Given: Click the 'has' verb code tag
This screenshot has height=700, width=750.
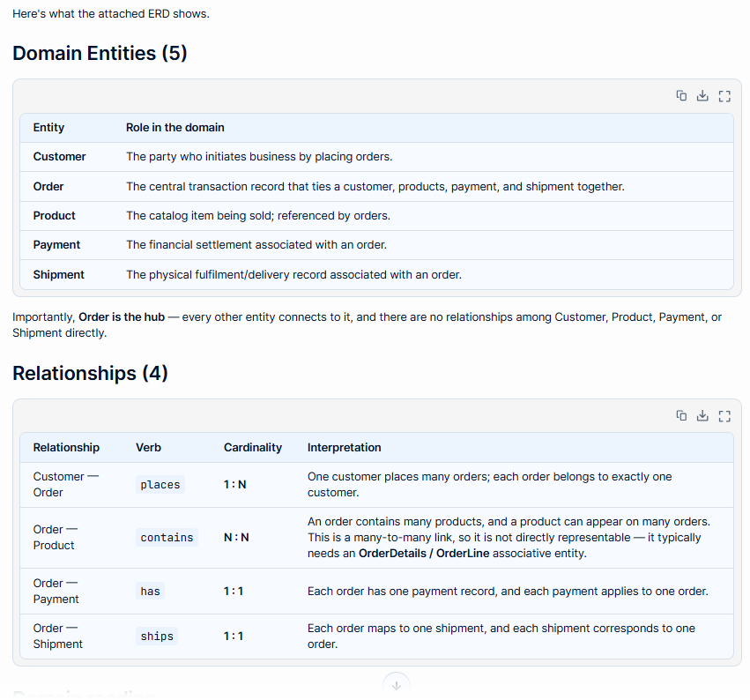Looking at the screenshot, I should [x=150, y=591].
